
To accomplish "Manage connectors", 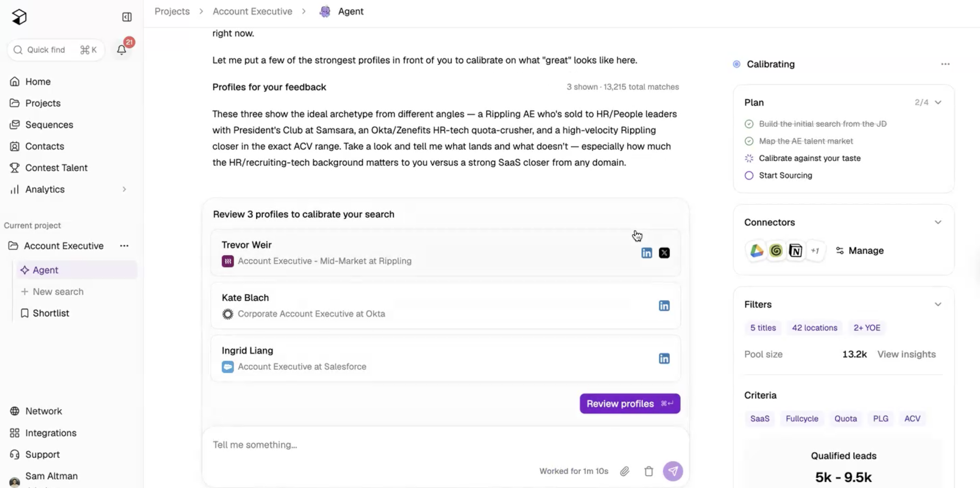I will point(860,251).
